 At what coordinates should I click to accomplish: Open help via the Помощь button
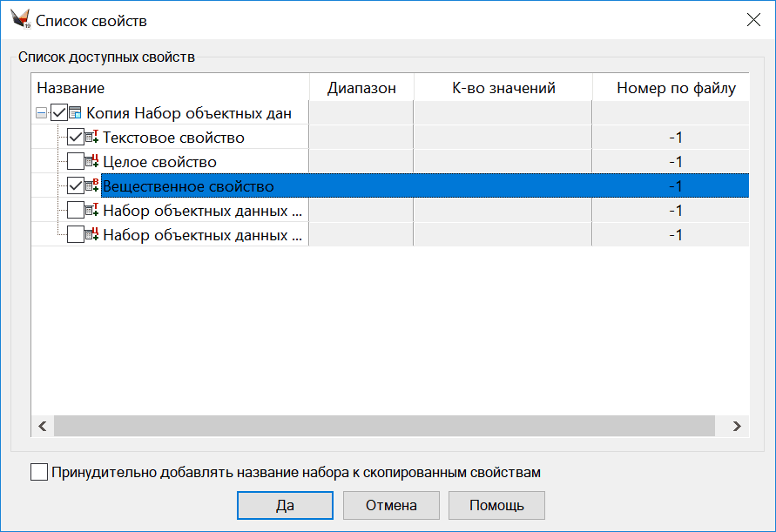[x=496, y=505]
